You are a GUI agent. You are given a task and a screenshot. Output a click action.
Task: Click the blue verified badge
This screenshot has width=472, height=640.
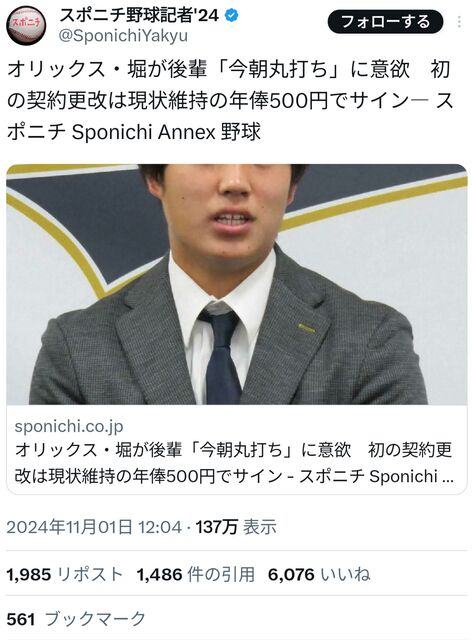point(232,16)
